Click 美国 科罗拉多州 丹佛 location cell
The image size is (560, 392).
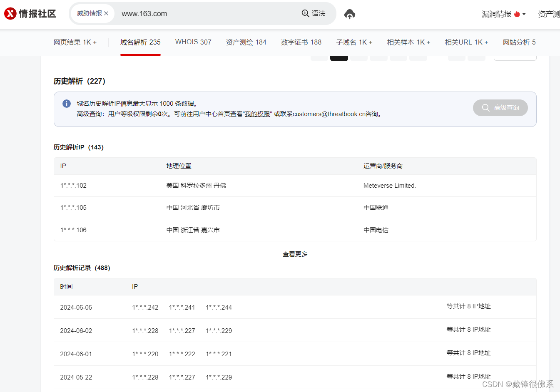(196, 186)
